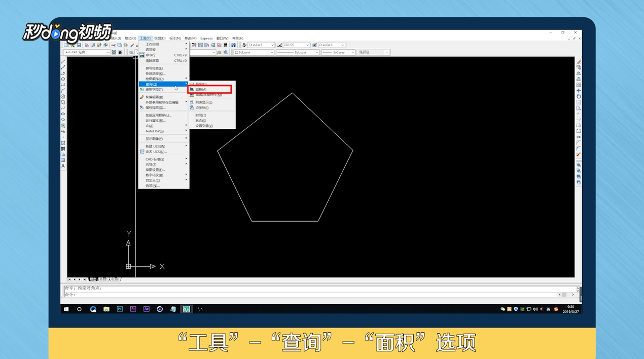The height and width of the screenshot is (359, 644).
Task: Select the Circle draw tool
Action: coord(63,96)
